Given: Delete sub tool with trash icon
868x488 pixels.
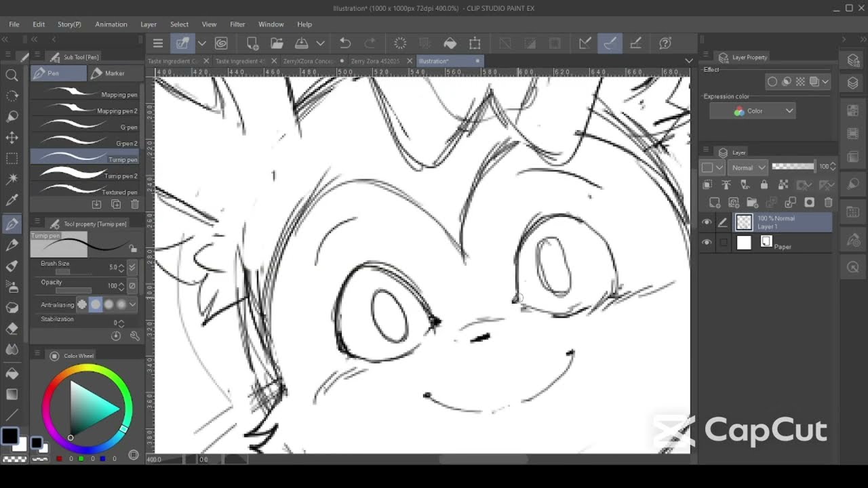Looking at the screenshot, I should [x=134, y=204].
